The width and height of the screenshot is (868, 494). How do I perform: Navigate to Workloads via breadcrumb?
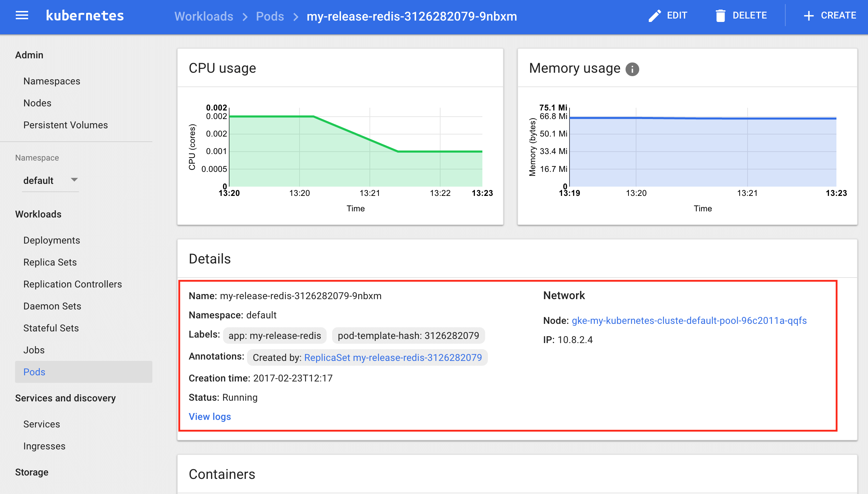pyautogui.click(x=203, y=16)
